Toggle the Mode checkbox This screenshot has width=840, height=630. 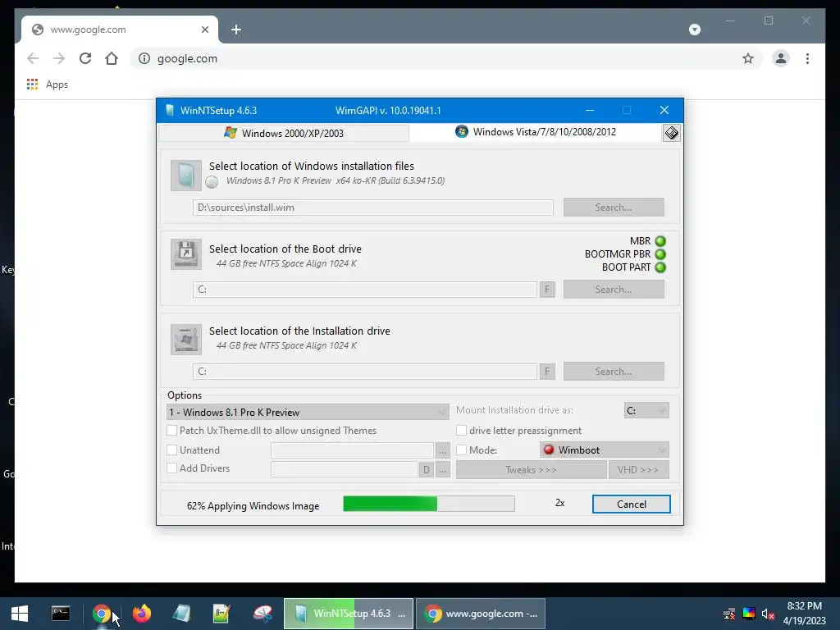point(461,450)
